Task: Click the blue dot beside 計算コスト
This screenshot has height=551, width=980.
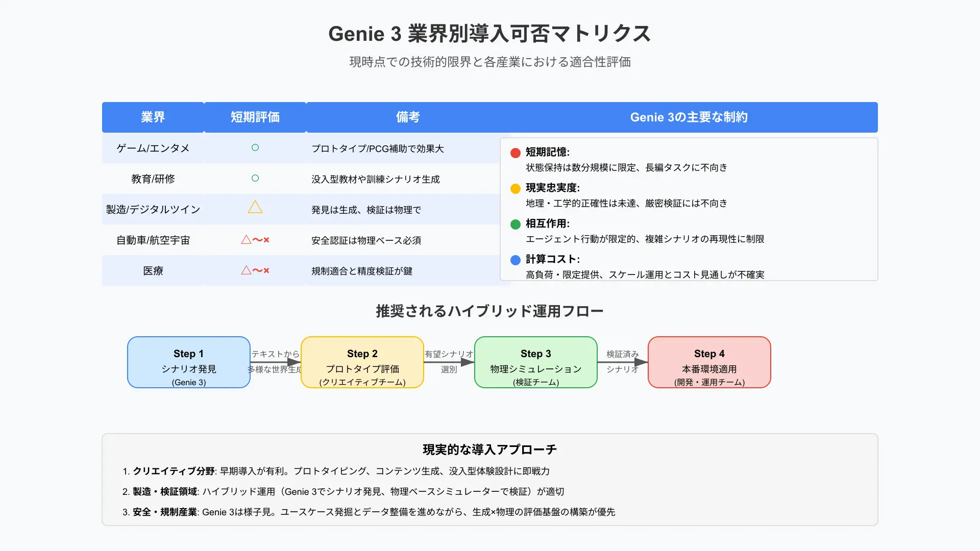Action: click(x=516, y=260)
